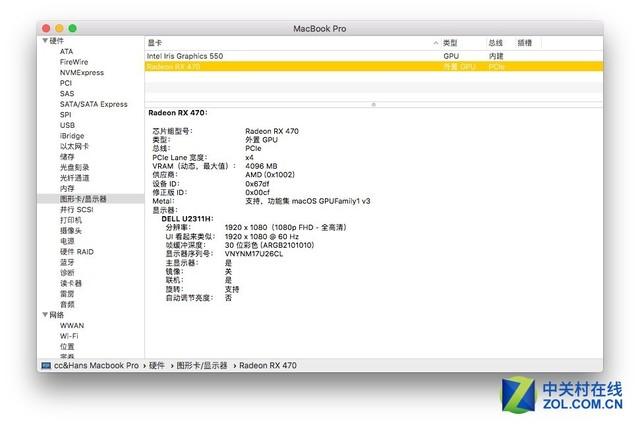Viewport: 640px width, 425px height.
Task: Select WWAN under the 网络 section
Action: point(72,325)
